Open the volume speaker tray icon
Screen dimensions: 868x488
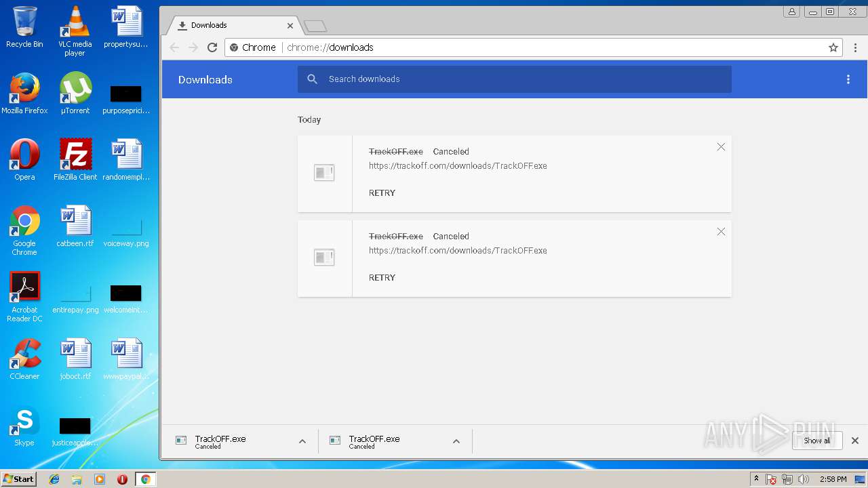tap(804, 479)
